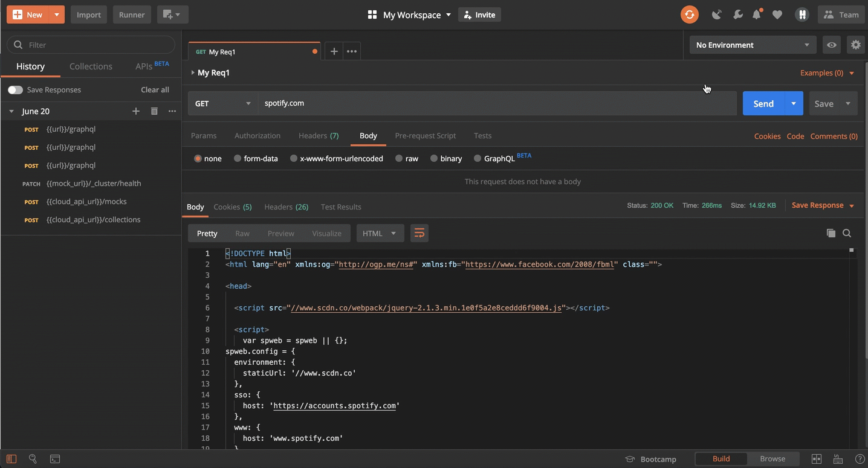This screenshot has width=868, height=468.
Task: Open Find and Replace in status bar
Action: coord(33,459)
